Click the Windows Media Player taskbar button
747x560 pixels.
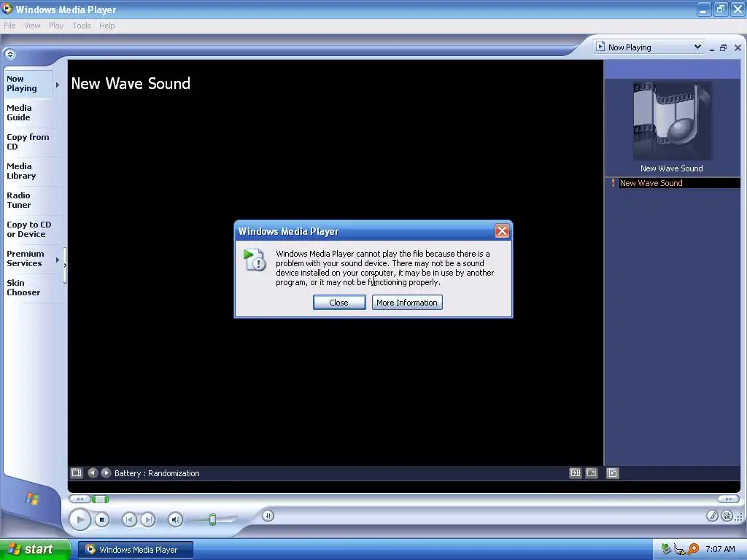tap(136, 550)
